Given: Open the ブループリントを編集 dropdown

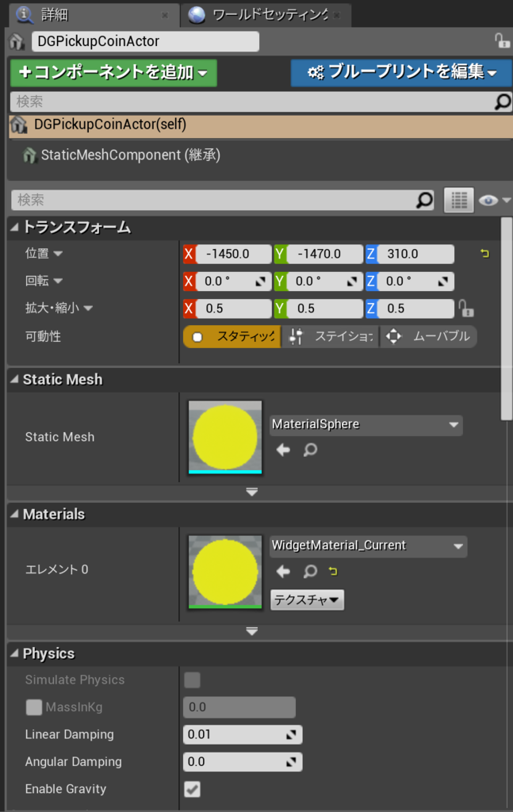Looking at the screenshot, I should [401, 72].
